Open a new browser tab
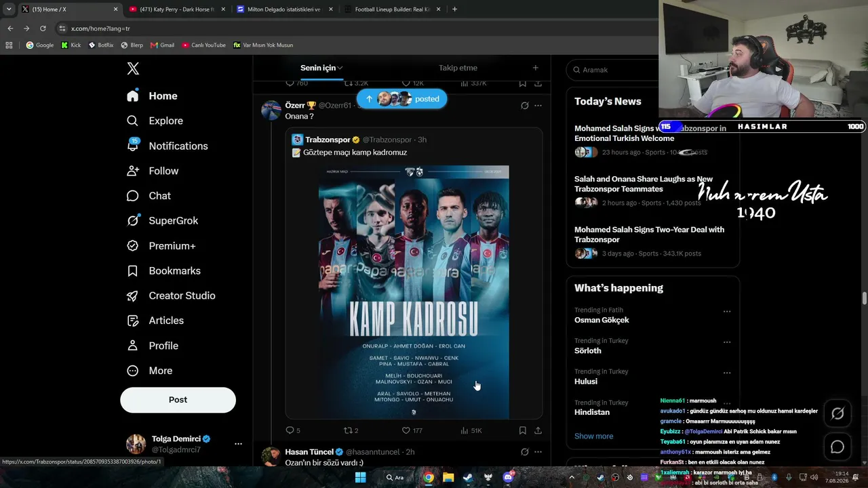The width and height of the screenshot is (868, 488). tap(454, 9)
